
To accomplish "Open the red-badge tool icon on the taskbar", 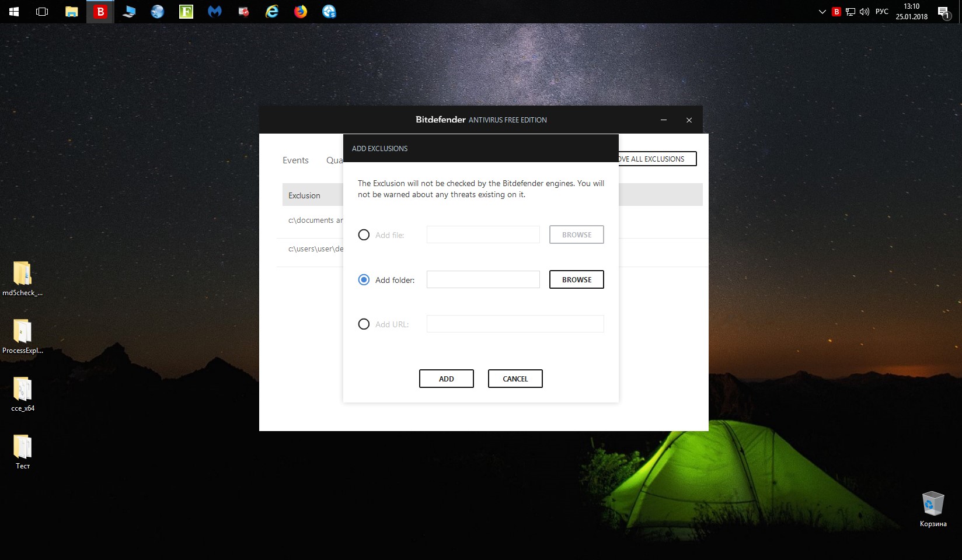I will pyautogui.click(x=243, y=12).
